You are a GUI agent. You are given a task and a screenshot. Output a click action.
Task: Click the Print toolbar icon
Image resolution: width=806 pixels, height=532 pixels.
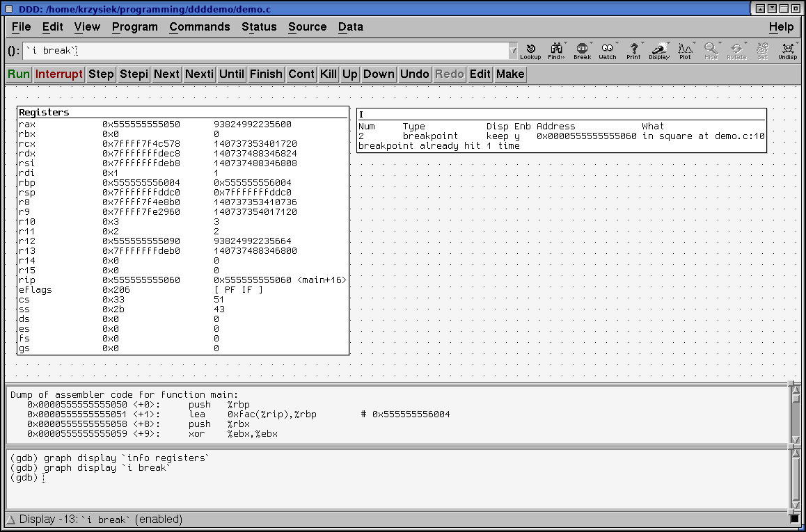point(633,51)
